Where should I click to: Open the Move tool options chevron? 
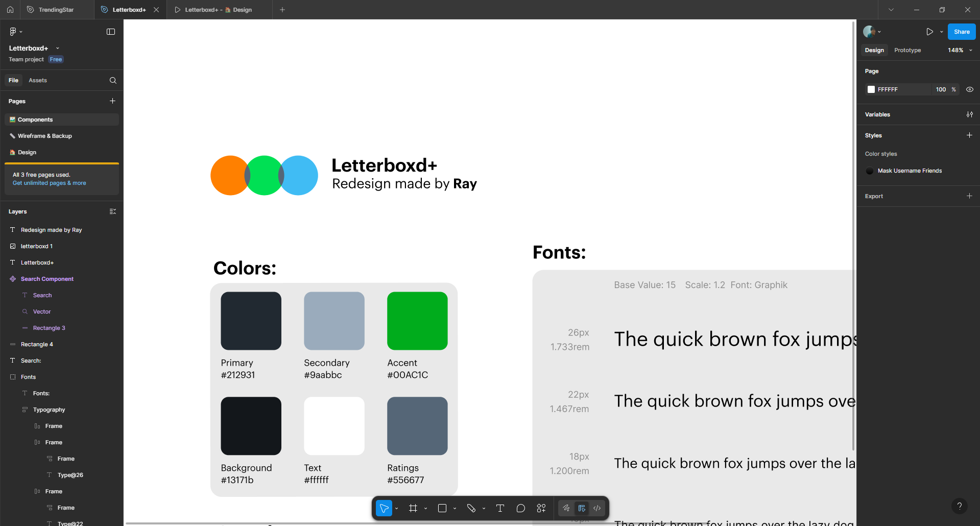397,508
